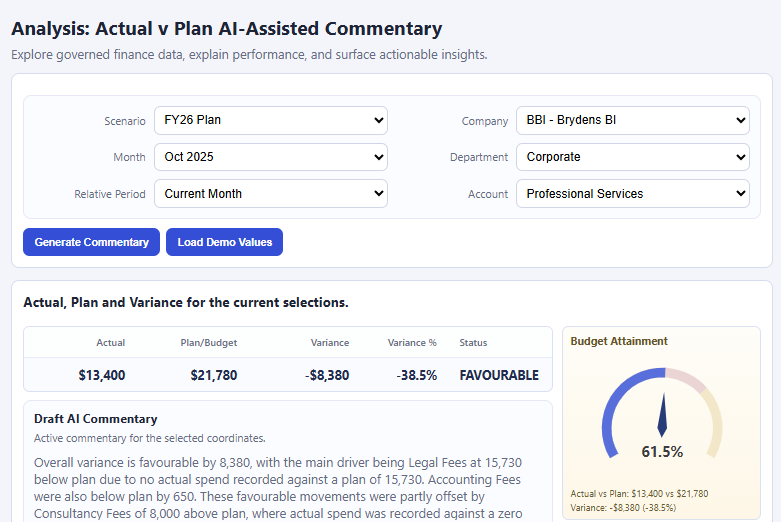
Task: Click the Active commentary for the selected coordinates text
Action: tap(149, 438)
